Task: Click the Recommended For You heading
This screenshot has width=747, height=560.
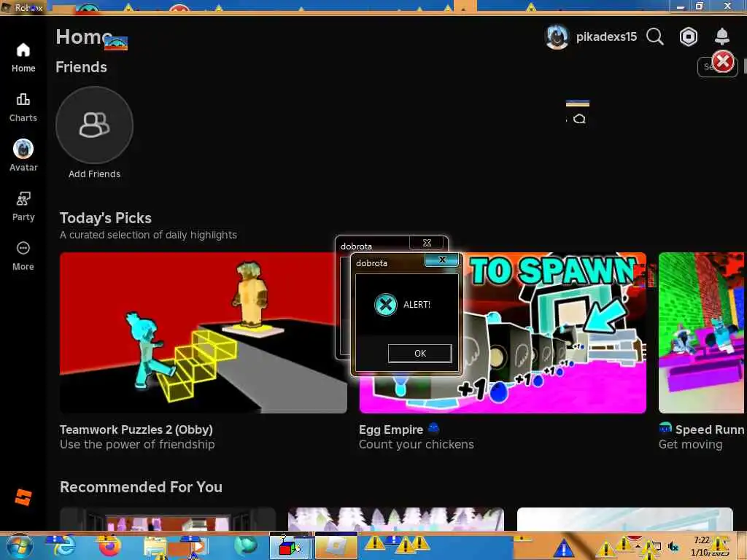Action: tap(141, 487)
